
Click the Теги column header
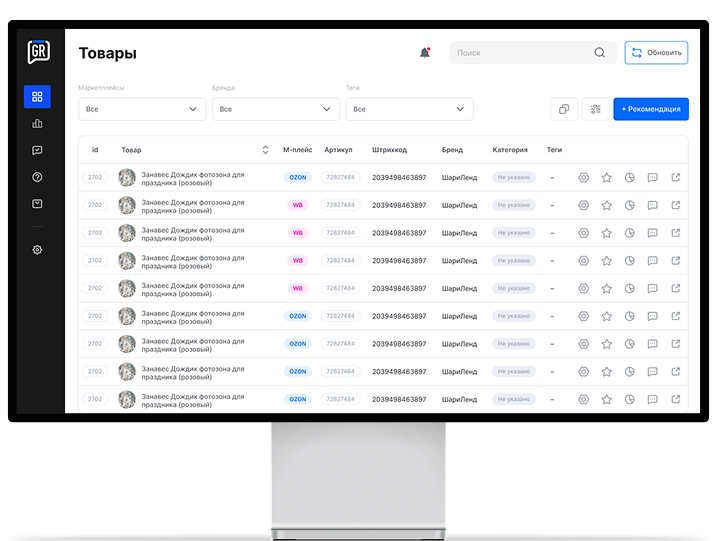[x=554, y=150]
